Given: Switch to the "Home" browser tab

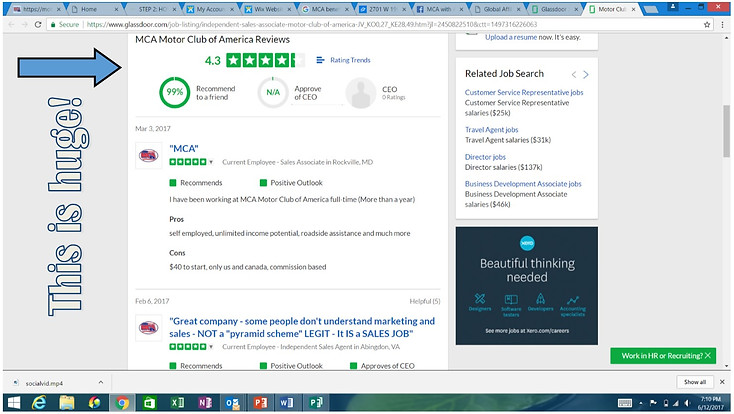Looking at the screenshot, I should [93, 9].
